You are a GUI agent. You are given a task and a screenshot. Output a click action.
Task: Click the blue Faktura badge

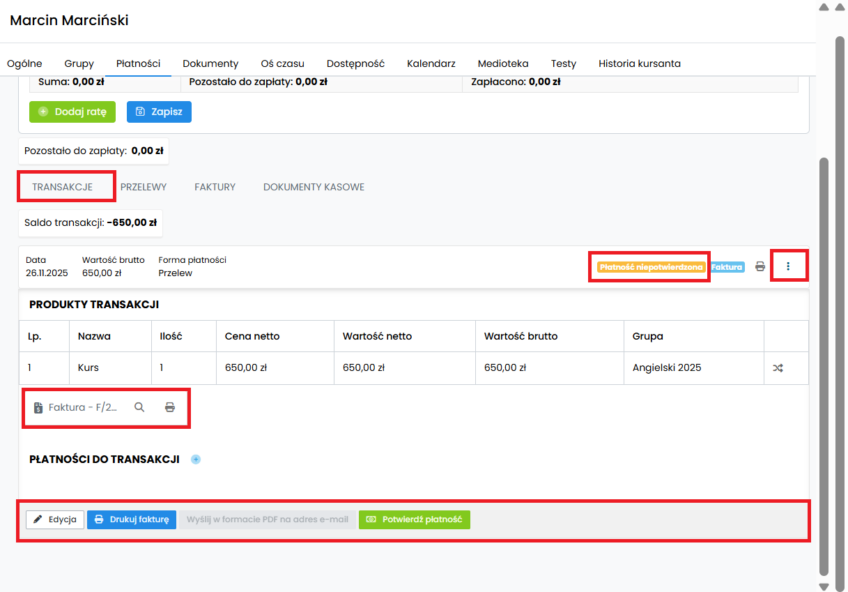pyautogui.click(x=727, y=267)
